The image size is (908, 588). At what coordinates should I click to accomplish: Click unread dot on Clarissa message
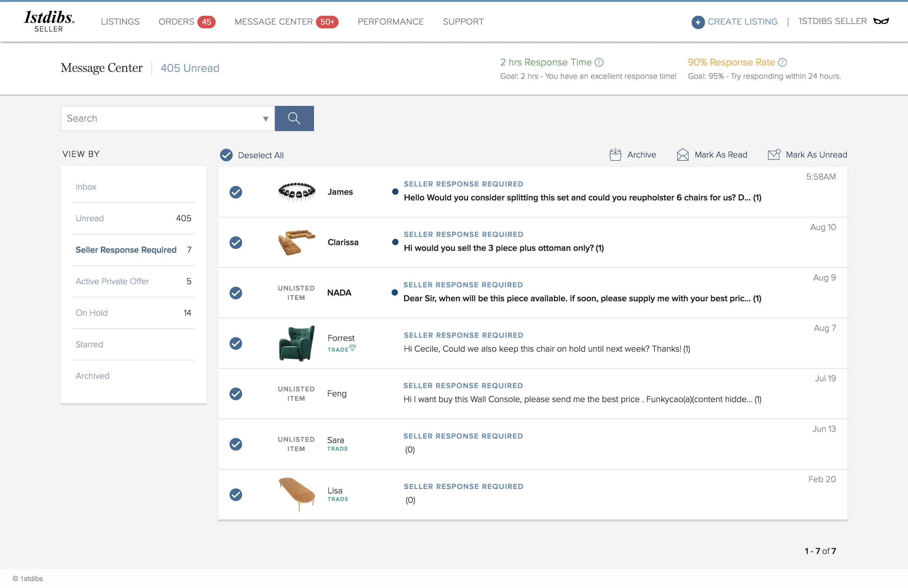[x=395, y=242]
